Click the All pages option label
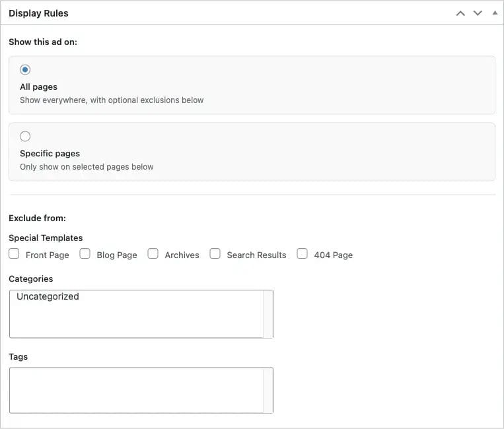Image resolution: width=504 pixels, height=429 pixels. pos(38,87)
